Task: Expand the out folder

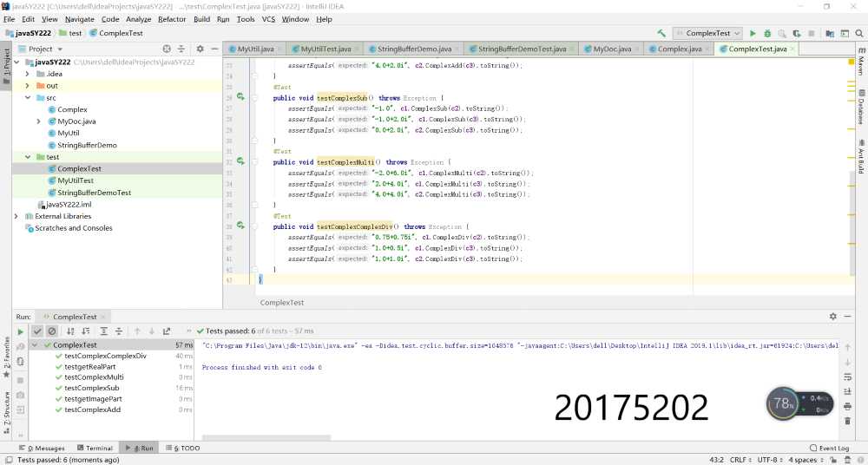Action: pos(28,86)
